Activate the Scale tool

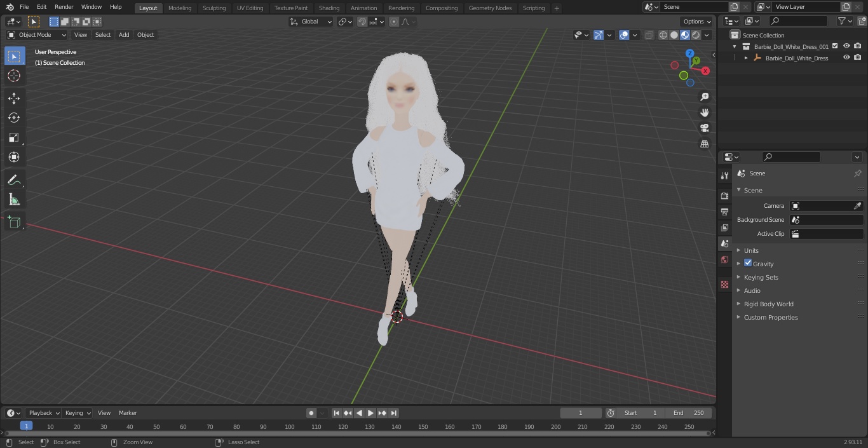[x=14, y=137]
